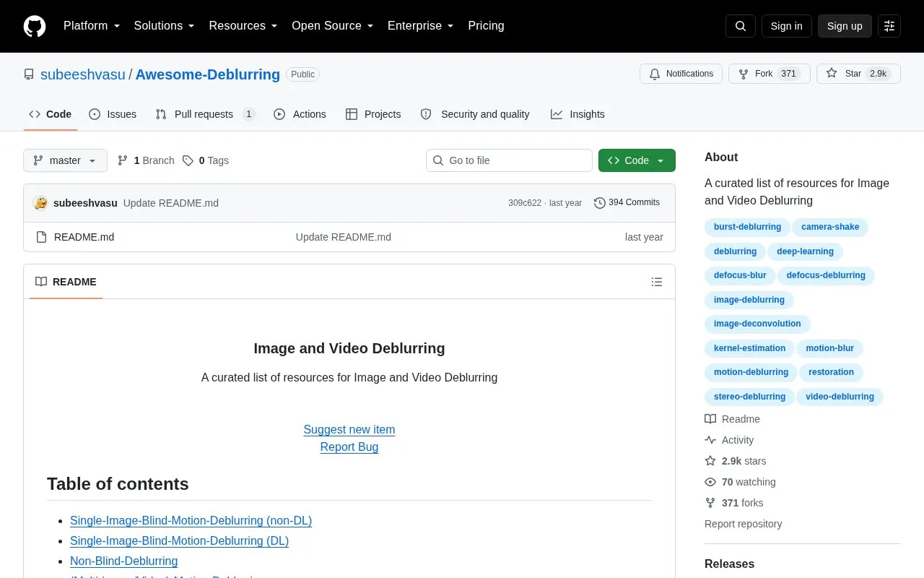Select the motion-blur topic tag
924x578 pixels.
tap(829, 348)
